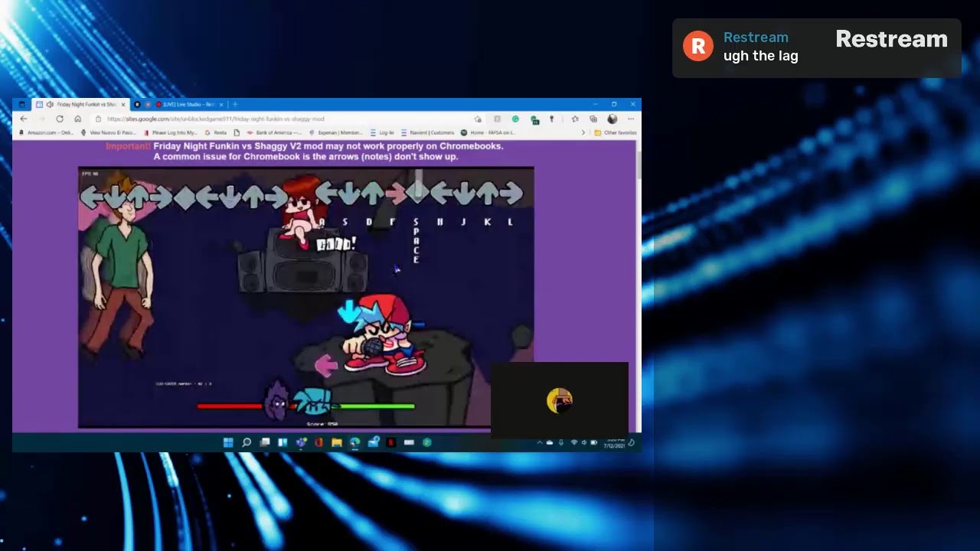Screen dimensions: 980x551
Task: Switch to the Friday Night Funkin vs Shaggy tab
Action: (81, 104)
